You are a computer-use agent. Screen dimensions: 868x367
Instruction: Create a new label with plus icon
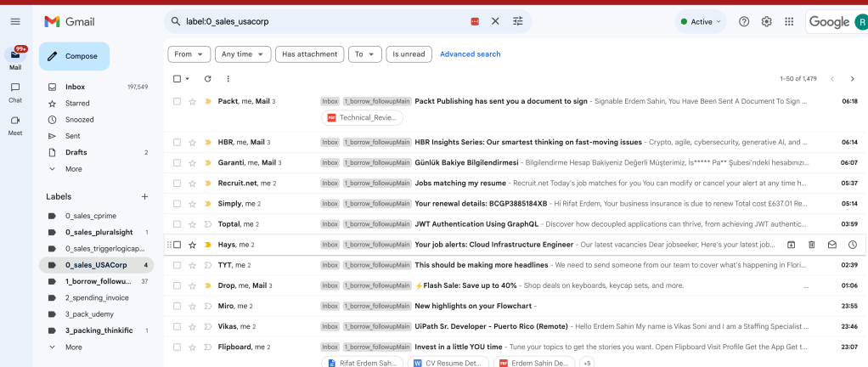pyautogui.click(x=144, y=196)
